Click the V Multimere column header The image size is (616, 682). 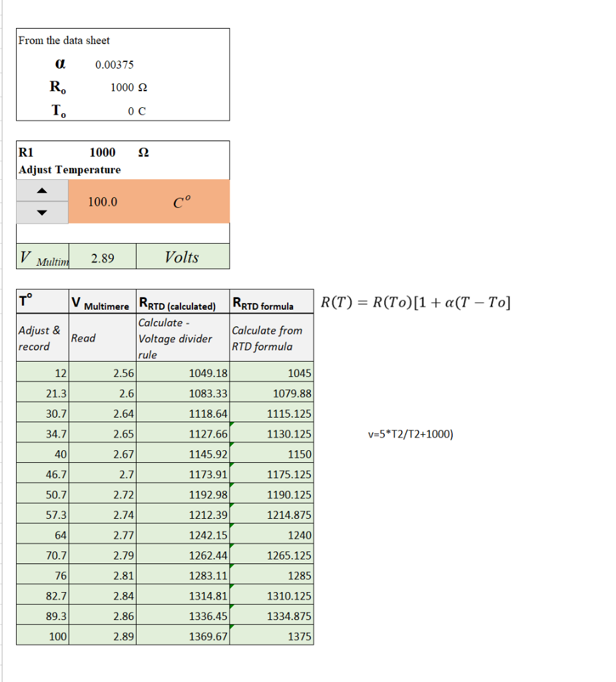click(x=100, y=301)
